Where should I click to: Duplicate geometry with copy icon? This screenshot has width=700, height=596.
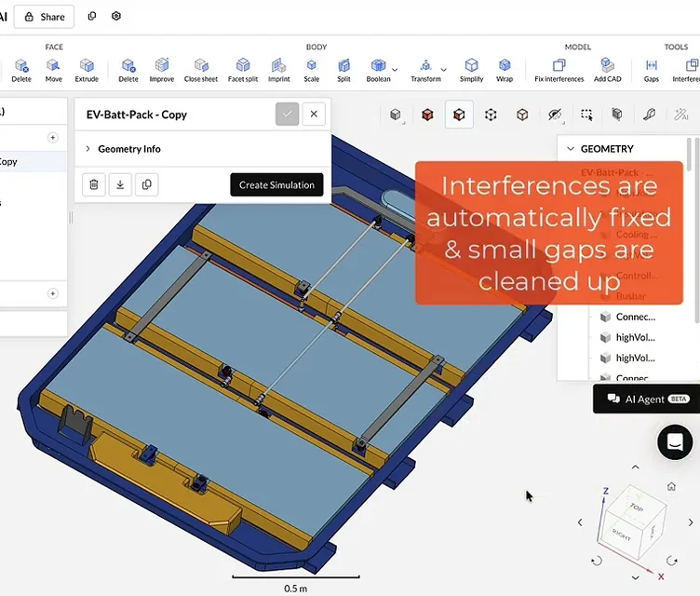(x=146, y=184)
